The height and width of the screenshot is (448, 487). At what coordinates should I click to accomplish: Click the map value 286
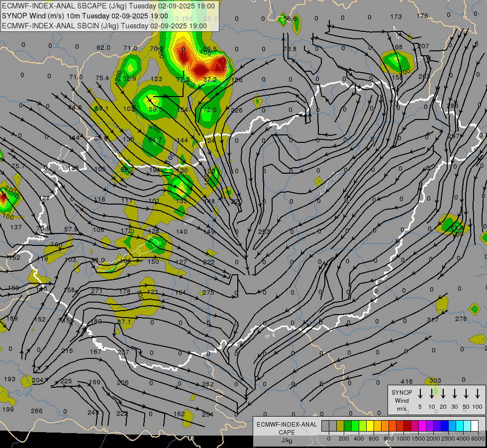coord(452,106)
